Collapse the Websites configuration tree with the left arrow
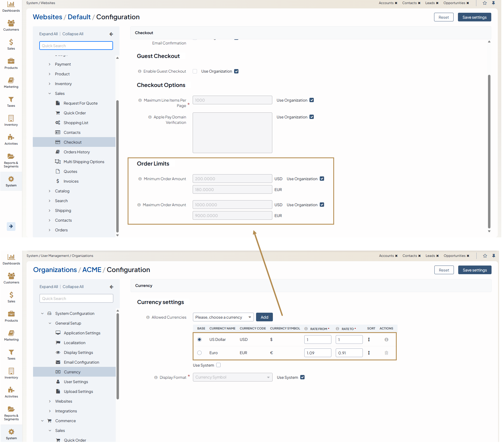504x443 pixels. tap(111, 34)
